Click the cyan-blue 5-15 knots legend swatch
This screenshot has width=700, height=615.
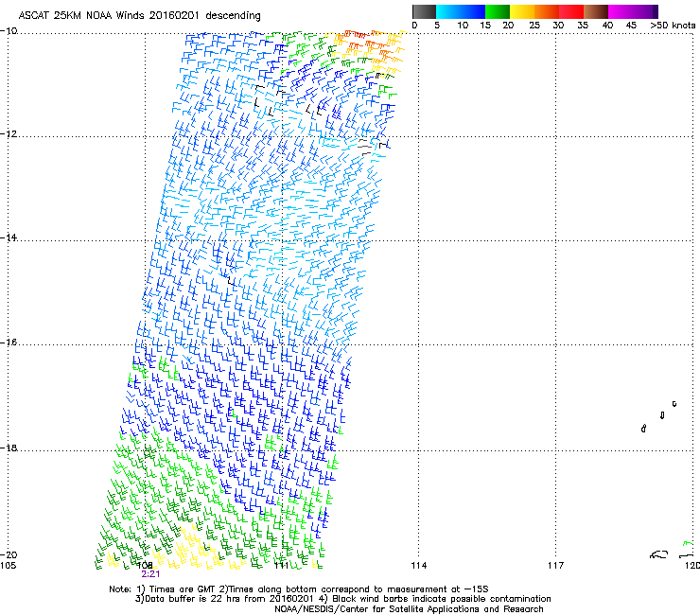point(461,11)
